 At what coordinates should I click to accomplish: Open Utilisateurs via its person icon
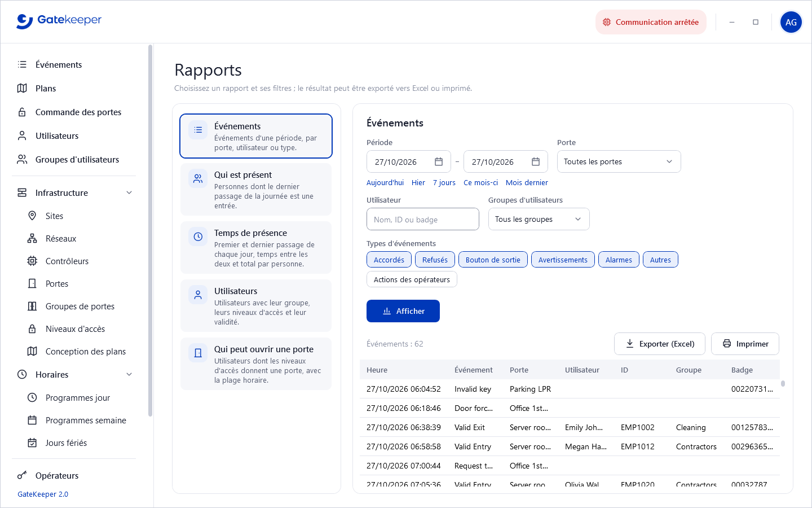pyautogui.click(x=22, y=135)
